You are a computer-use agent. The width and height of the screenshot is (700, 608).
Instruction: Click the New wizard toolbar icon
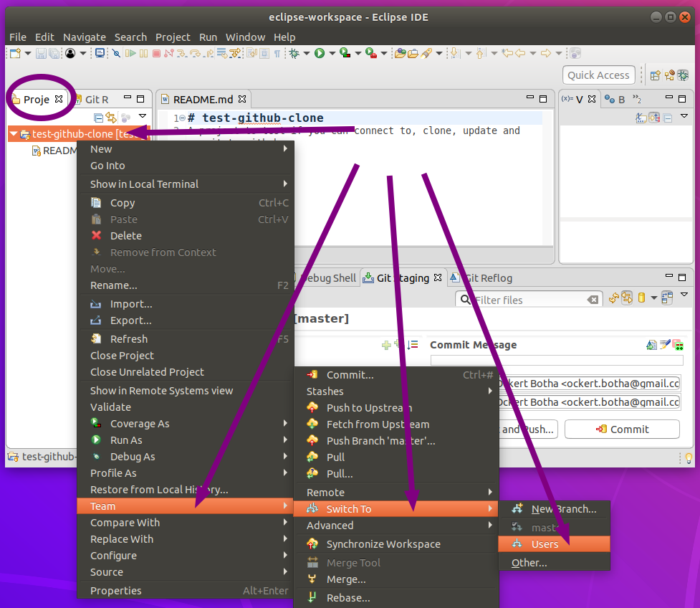pos(15,54)
